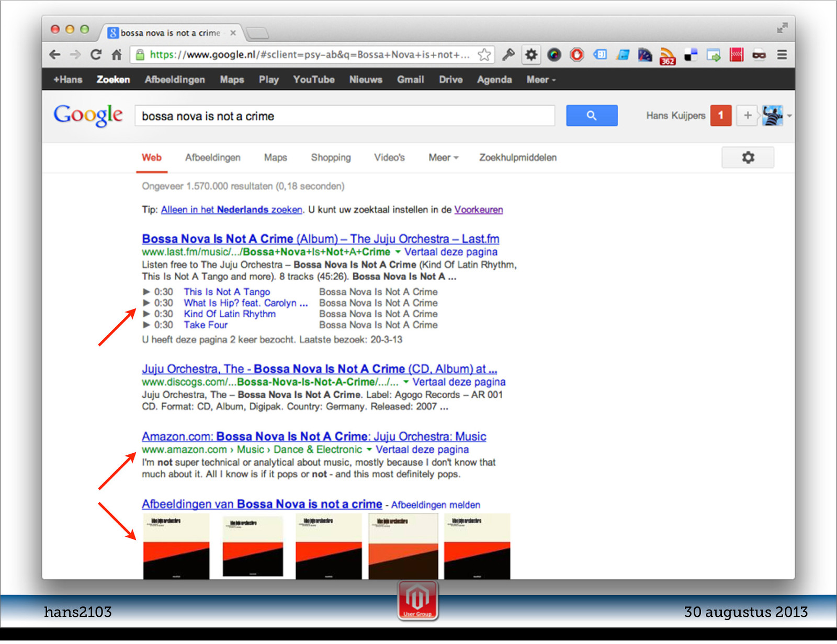The height and width of the screenshot is (644, 837).
Task: Expand account dropdown arrow beside avatar
Action: (789, 116)
